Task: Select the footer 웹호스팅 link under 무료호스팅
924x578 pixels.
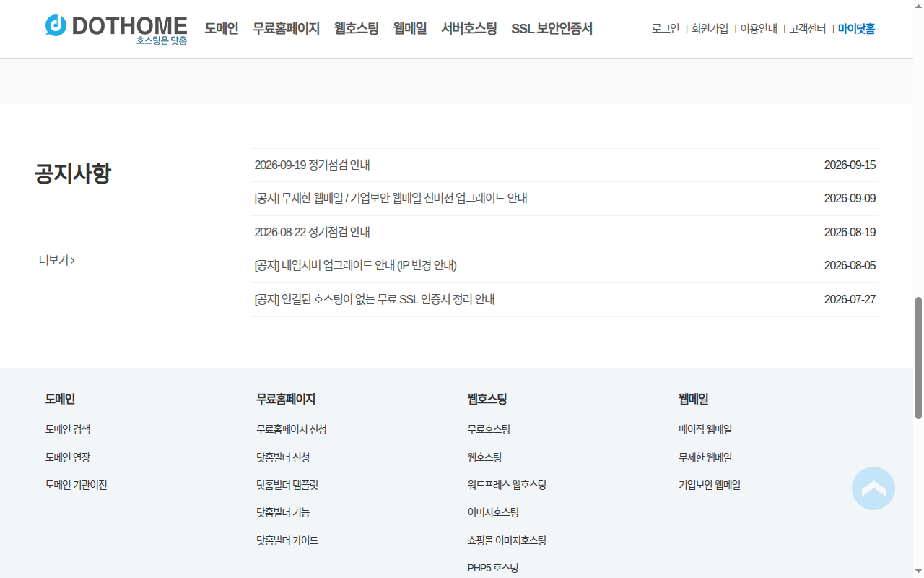Action: pyautogui.click(x=485, y=457)
